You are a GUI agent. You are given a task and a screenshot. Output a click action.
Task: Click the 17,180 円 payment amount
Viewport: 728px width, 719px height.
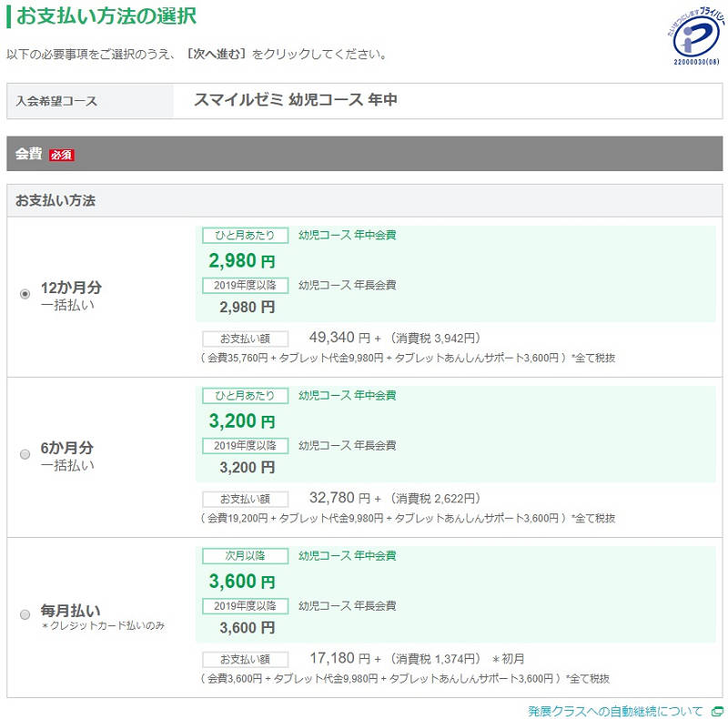(339, 658)
